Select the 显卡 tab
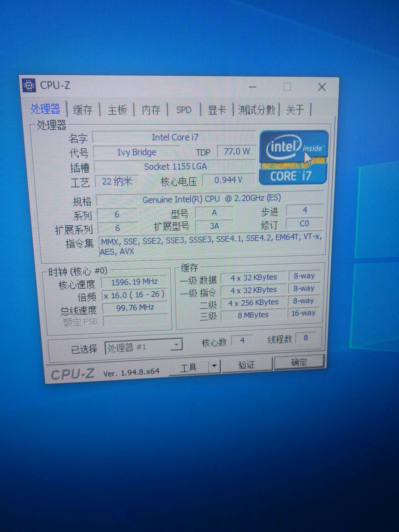399x532 pixels. click(x=217, y=110)
